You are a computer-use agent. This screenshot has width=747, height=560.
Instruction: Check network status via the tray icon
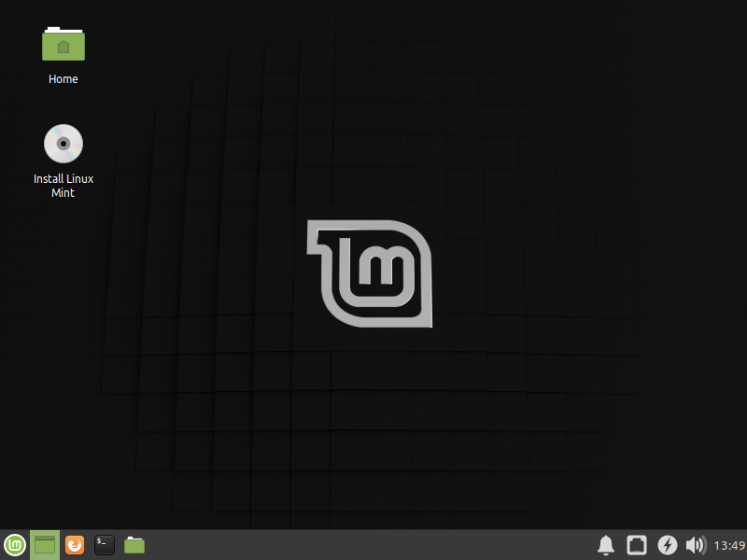click(637, 544)
